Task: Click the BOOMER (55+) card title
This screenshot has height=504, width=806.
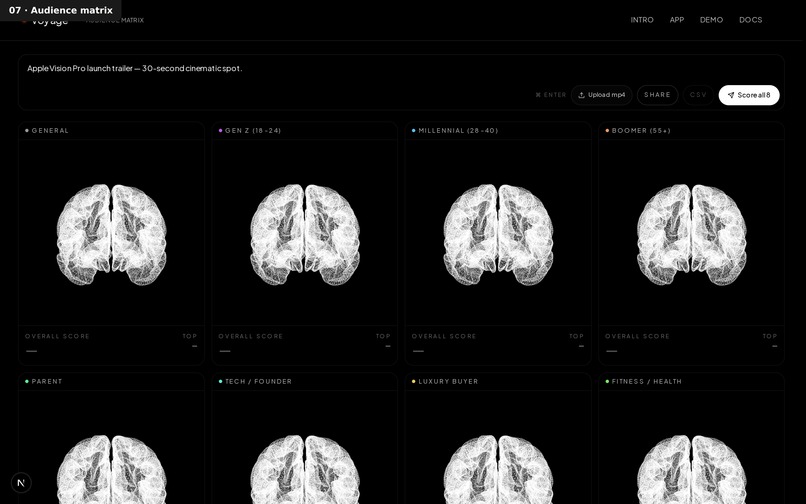Action: point(641,131)
